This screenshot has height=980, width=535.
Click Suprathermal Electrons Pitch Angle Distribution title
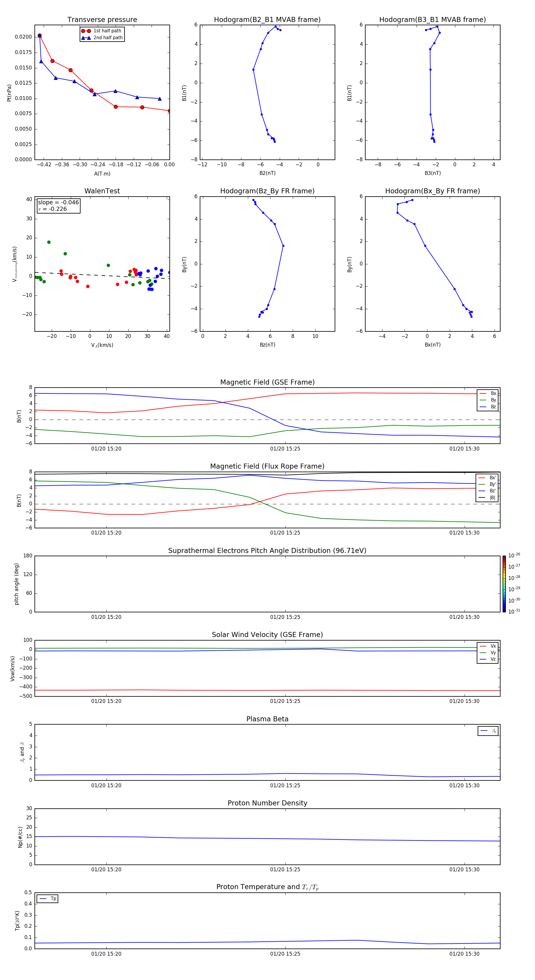click(x=267, y=551)
